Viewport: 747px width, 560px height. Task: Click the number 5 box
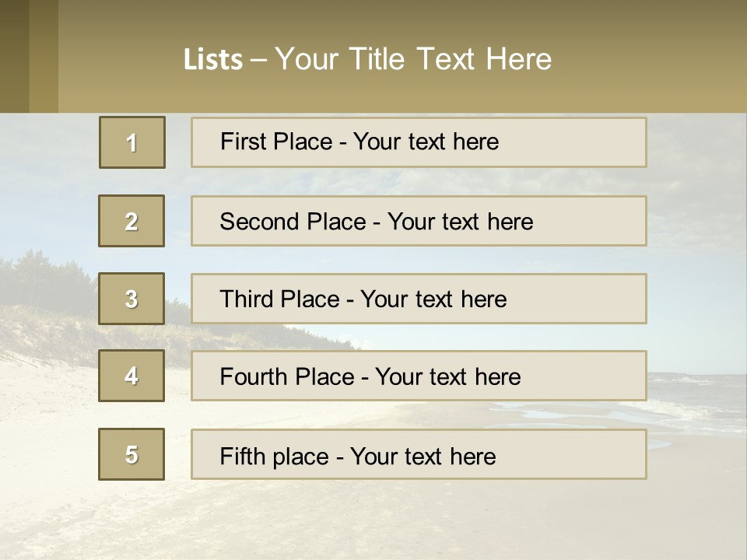[132, 454]
